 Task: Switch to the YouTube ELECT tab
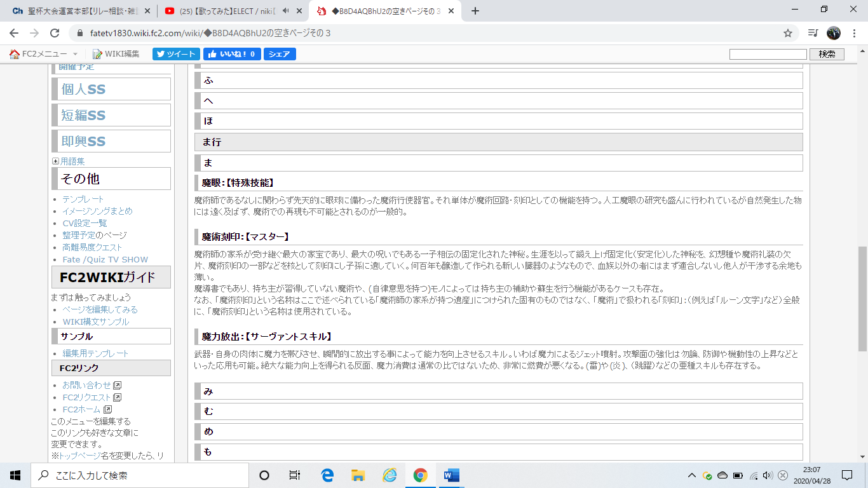point(222,11)
